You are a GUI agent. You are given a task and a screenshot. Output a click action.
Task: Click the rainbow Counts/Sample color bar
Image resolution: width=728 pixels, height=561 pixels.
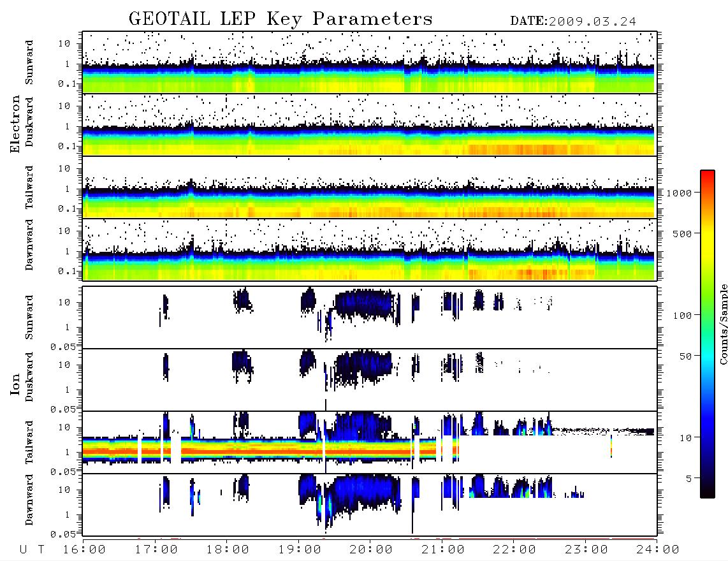pos(707,334)
